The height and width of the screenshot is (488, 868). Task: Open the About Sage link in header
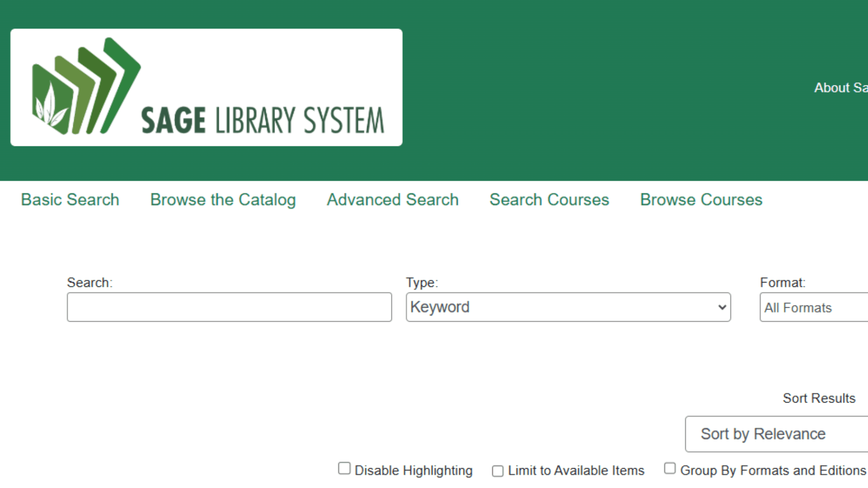(840, 88)
